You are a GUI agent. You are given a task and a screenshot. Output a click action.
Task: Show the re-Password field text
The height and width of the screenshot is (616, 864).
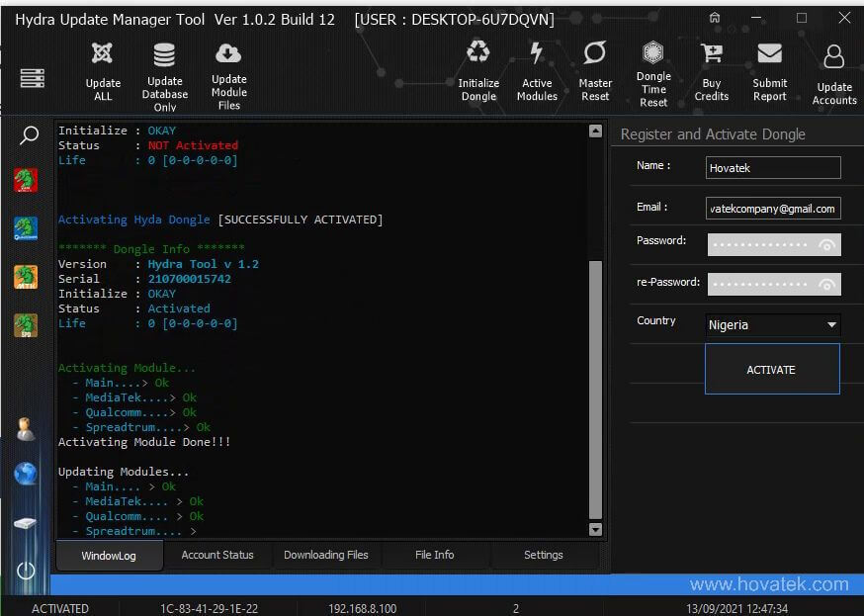pyautogui.click(x=826, y=284)
